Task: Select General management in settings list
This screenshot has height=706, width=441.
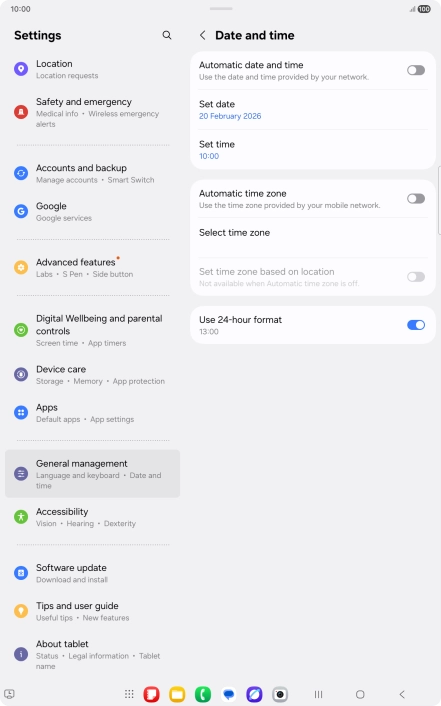Action: click(92, 474)
